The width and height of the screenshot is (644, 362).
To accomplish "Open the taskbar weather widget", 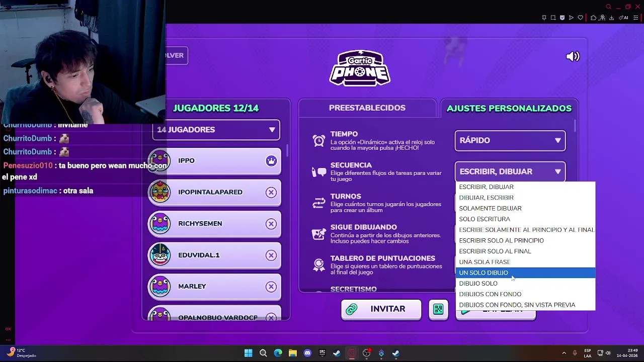I will click(x=21, y=353).
